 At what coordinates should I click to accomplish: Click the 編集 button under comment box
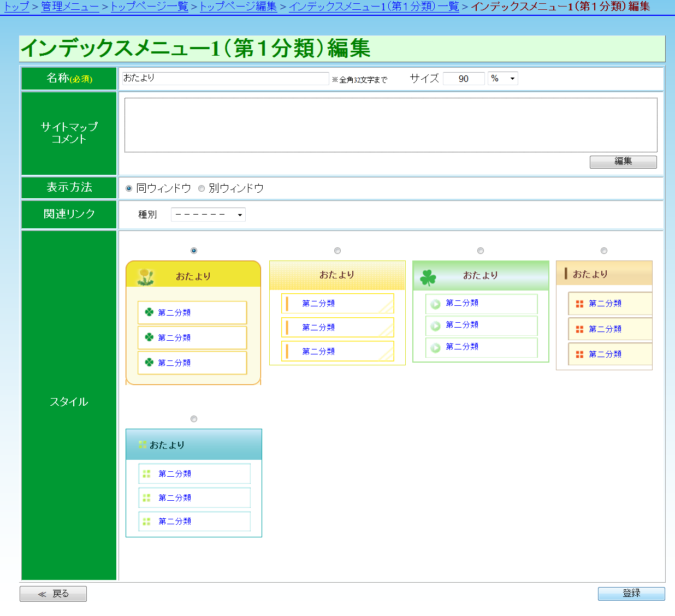click(x=623, y=162)
